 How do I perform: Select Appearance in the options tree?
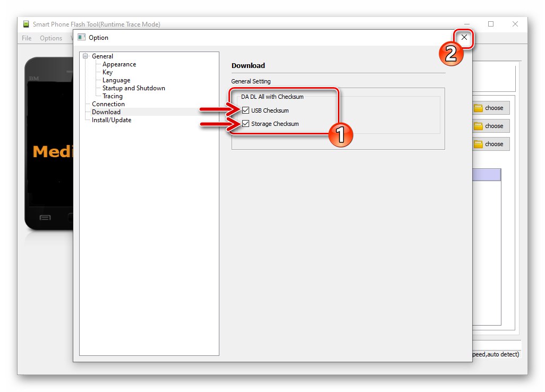point(119,64)
